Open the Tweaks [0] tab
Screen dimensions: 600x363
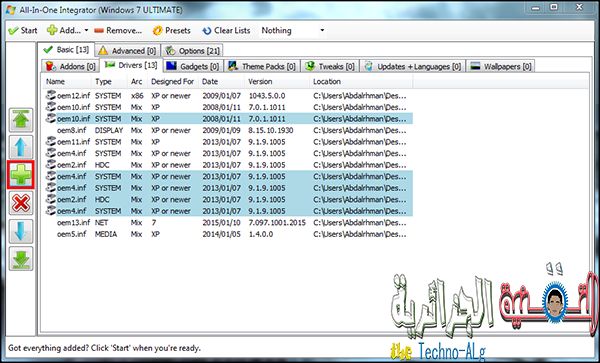(x=330, y=67)
